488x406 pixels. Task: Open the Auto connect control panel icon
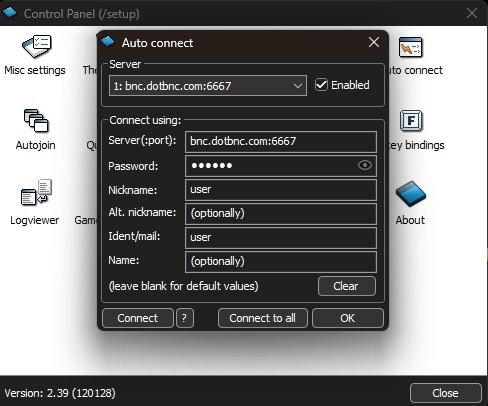(410, 47)
